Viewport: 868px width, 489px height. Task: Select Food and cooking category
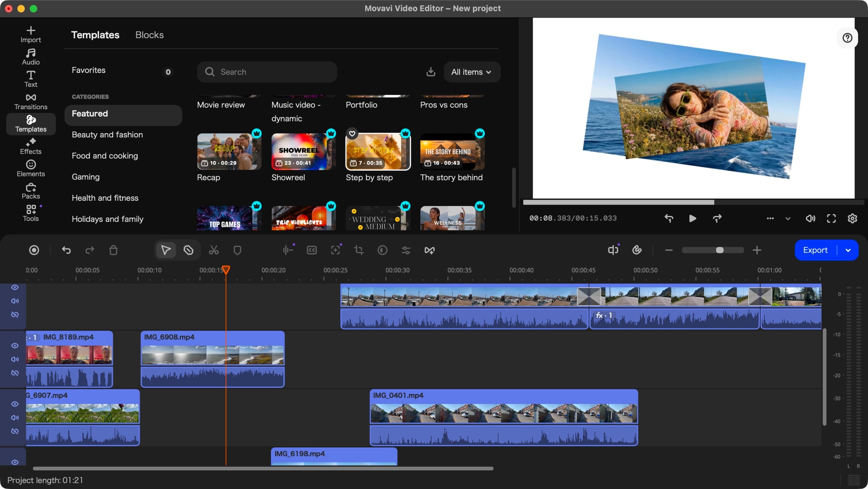pos(105,156)
